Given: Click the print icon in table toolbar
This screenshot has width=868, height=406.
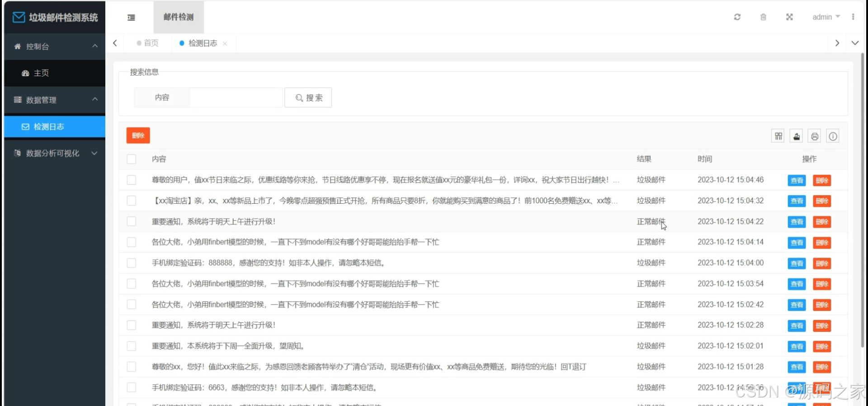Looking at the screenshot, I should pos(815,136).
